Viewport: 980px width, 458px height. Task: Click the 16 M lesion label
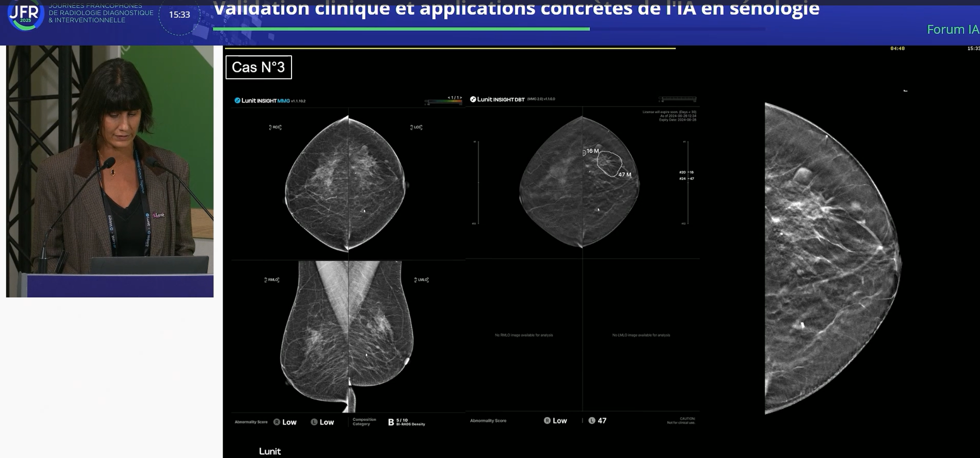tap(592, 151)
